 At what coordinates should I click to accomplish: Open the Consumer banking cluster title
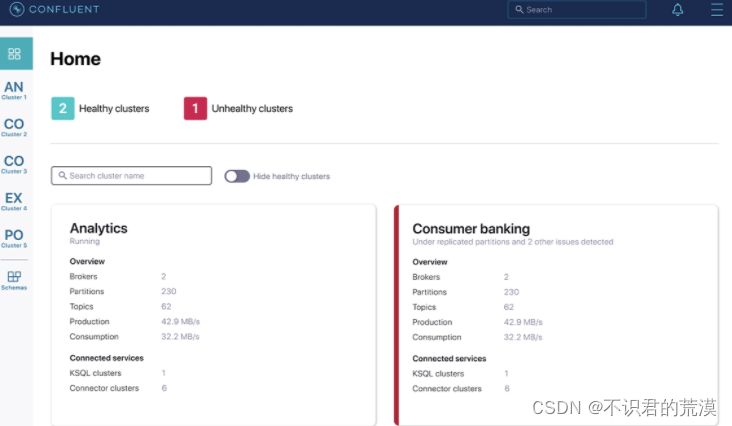[x=471, y=229]
